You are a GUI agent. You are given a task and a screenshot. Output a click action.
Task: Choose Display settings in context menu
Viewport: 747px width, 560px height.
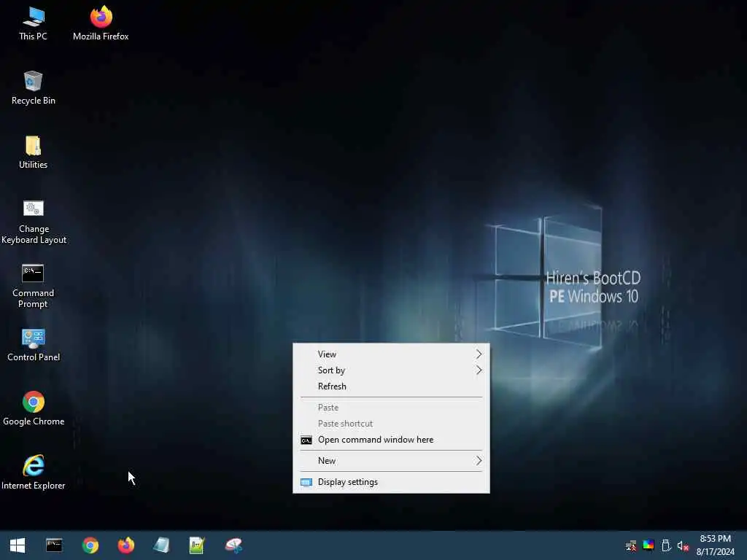click(391, 482)
